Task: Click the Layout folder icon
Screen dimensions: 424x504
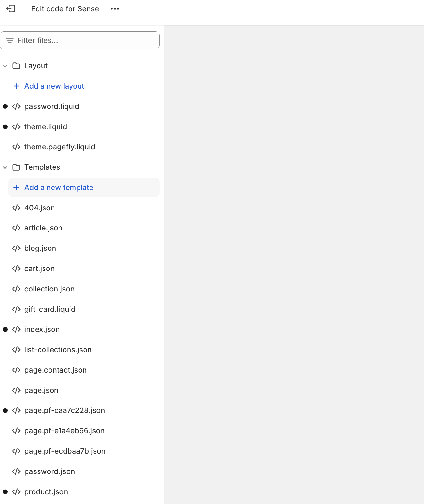Action: click(16, 66)
